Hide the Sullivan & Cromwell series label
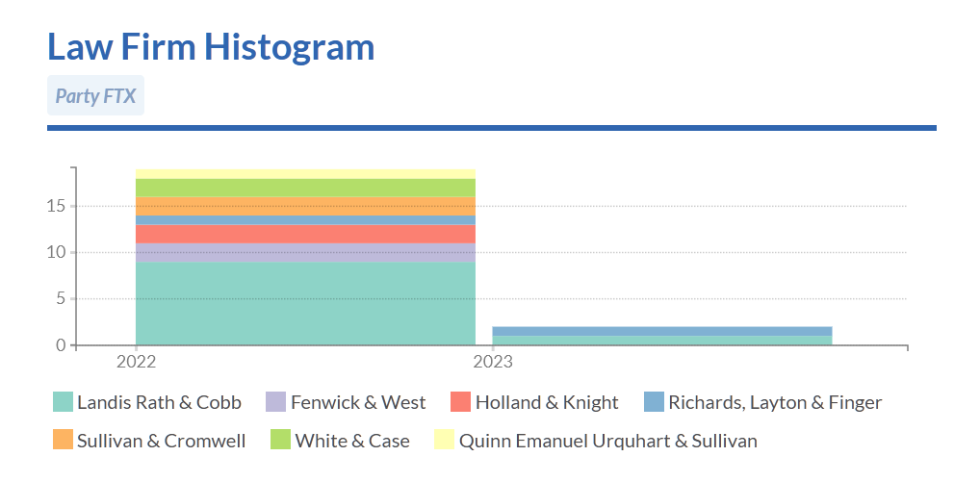This screenshot has height=482, width=980. click(x=162, y=441)
